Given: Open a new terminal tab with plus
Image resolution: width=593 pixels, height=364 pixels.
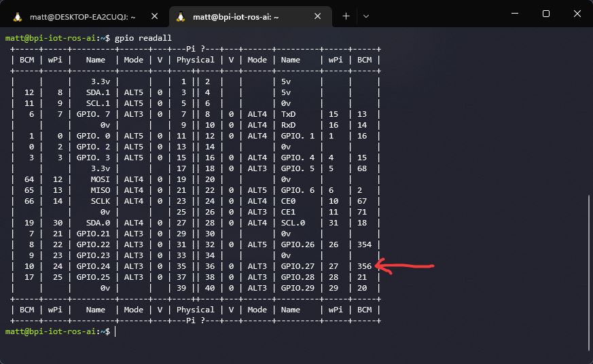Looking at the screenshot, I should pos(346,16).
